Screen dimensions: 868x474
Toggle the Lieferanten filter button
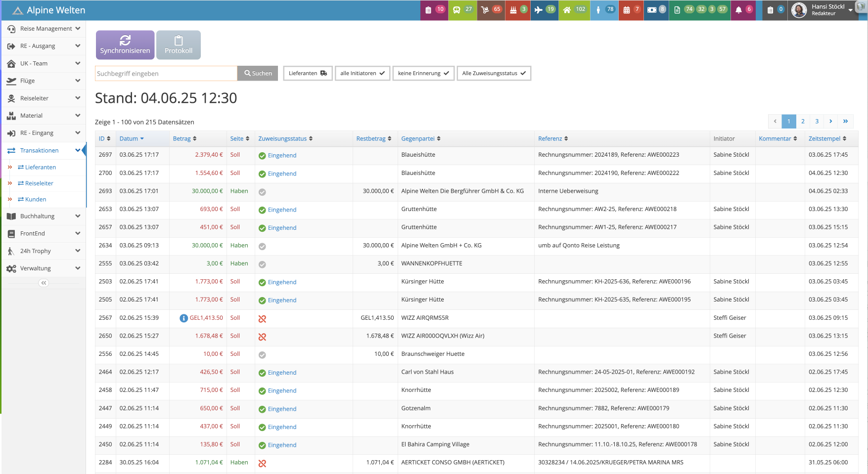tap(308, 73)
